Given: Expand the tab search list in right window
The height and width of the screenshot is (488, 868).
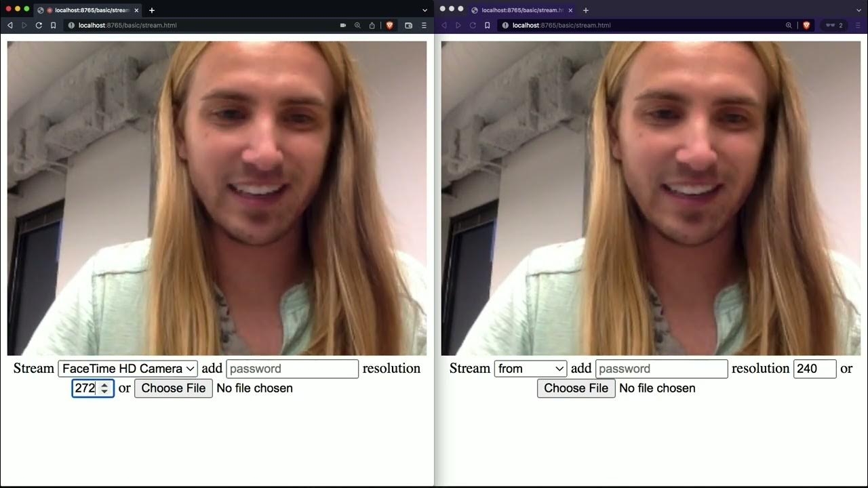Looking at the screenshot, I should tap(859, 10).
